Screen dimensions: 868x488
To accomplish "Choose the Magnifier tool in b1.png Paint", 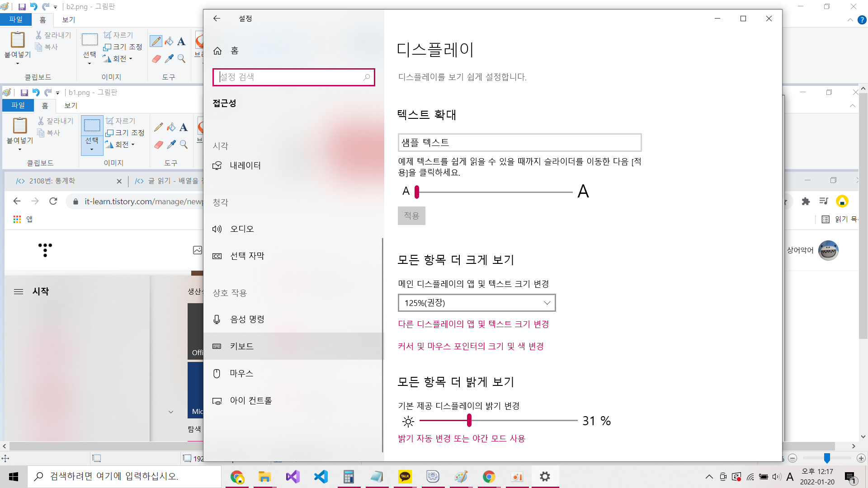I will point(184,145).
